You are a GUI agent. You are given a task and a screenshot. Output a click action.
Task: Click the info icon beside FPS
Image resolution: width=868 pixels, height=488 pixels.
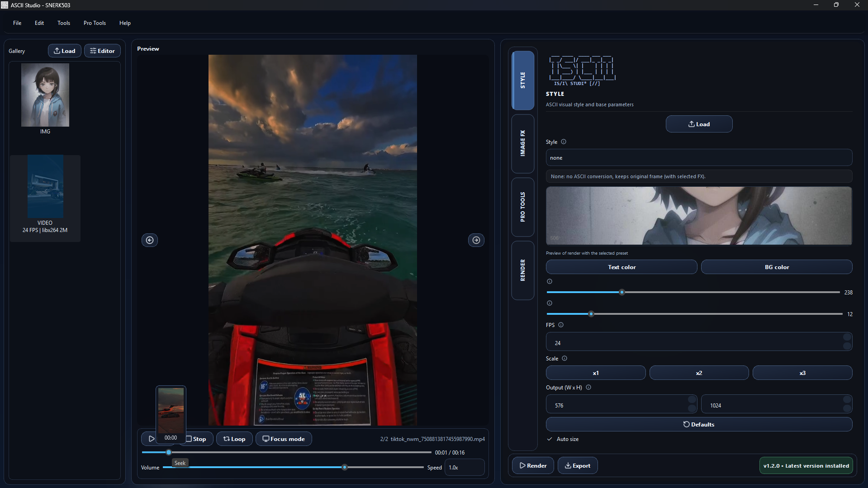coord(560,324)
